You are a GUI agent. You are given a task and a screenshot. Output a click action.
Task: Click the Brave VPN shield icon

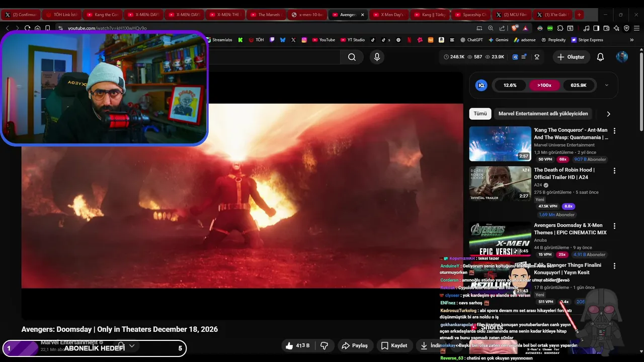pyautogui.click(x=626, y=28)
